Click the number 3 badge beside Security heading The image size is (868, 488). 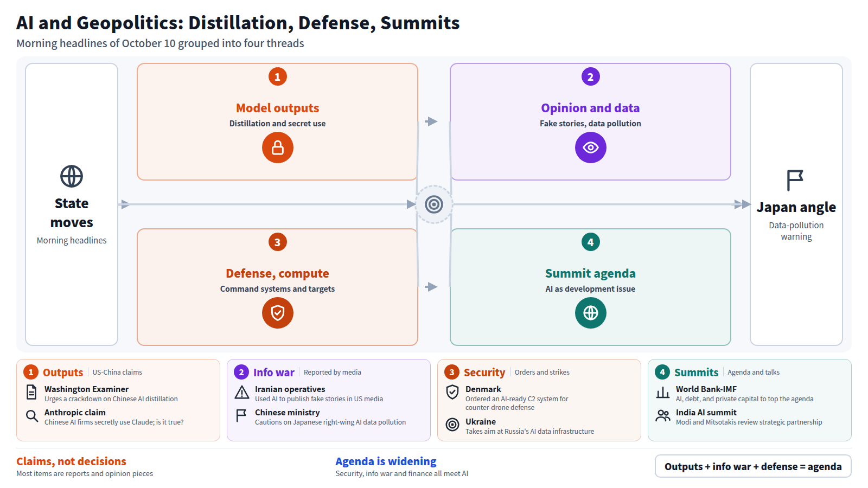[452, 372]
